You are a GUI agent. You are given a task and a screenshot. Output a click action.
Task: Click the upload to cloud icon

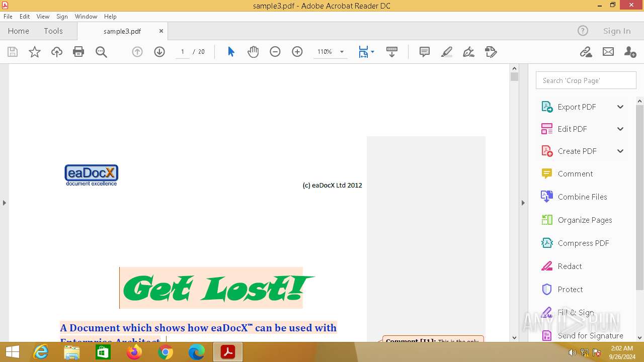click(x=57, y=52)
